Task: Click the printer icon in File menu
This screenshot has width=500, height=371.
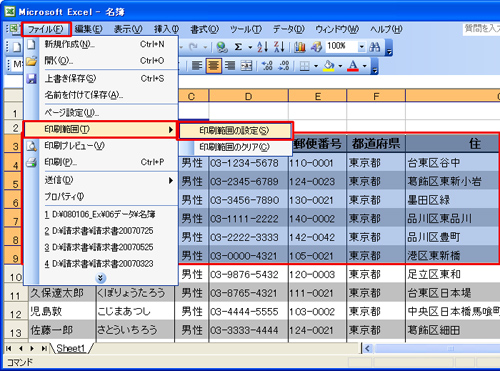Action: pos(31,162)
